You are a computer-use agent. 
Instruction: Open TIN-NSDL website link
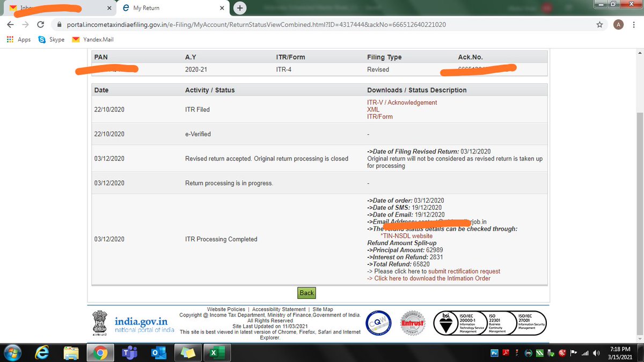pyautogui.click(x=406, y=236)
